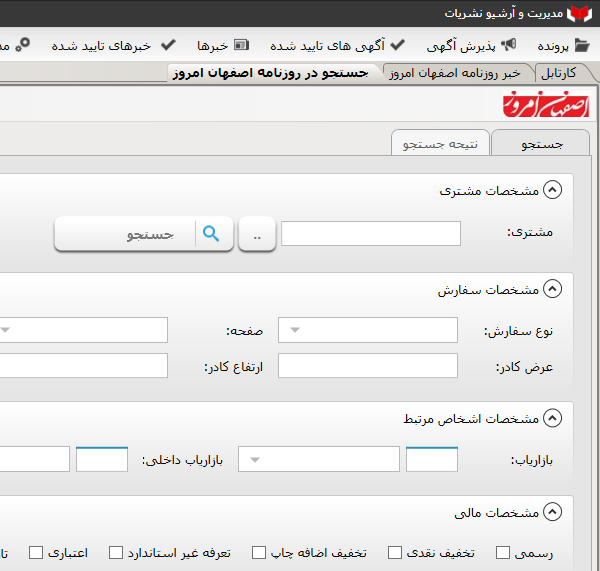Click the اصفهان امروز newspaper logo
The width and height of the screenshot is (600, 571).
(546, 104)
